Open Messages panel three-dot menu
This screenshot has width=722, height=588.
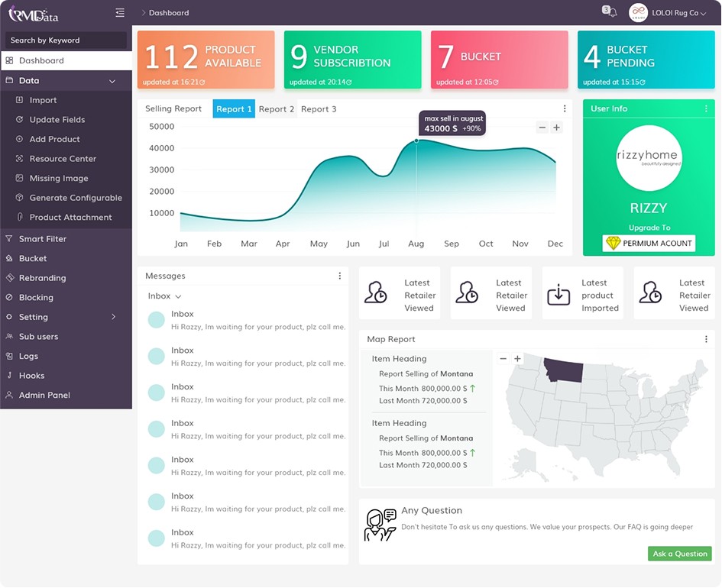coord(340,276)
